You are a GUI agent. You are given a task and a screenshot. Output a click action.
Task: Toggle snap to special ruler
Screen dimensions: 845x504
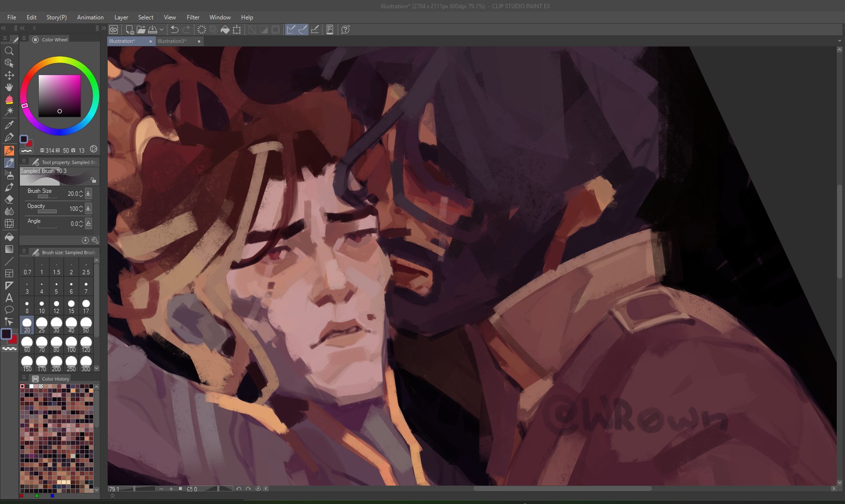coord(303,30)
